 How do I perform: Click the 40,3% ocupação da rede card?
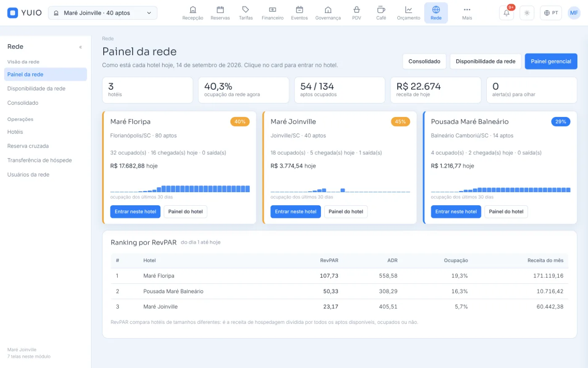click(x=244, y=90)
